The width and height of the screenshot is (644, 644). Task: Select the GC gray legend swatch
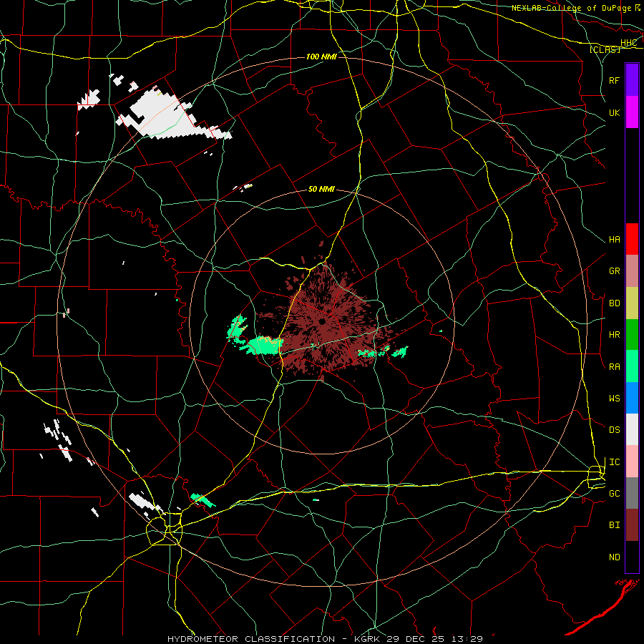click(632, 493)
